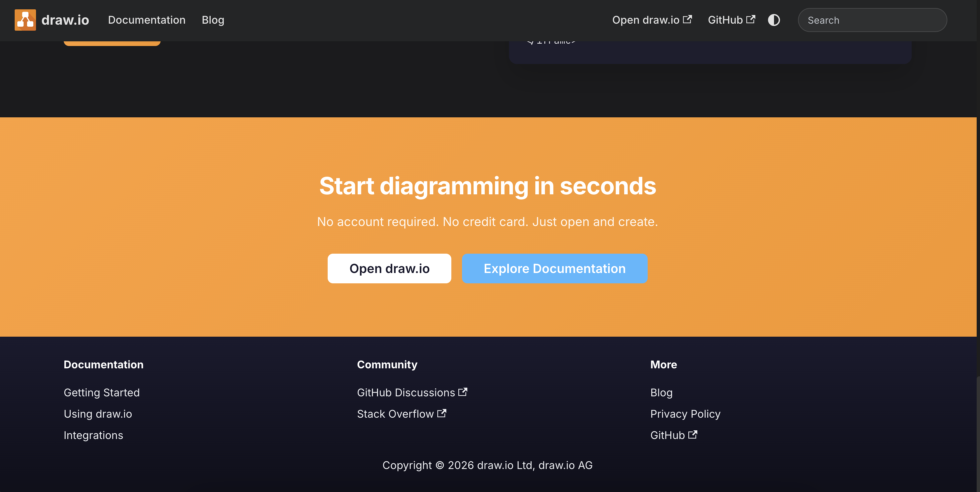Focus the Search input field
980x492 pixels.
[x=872, y=20]
